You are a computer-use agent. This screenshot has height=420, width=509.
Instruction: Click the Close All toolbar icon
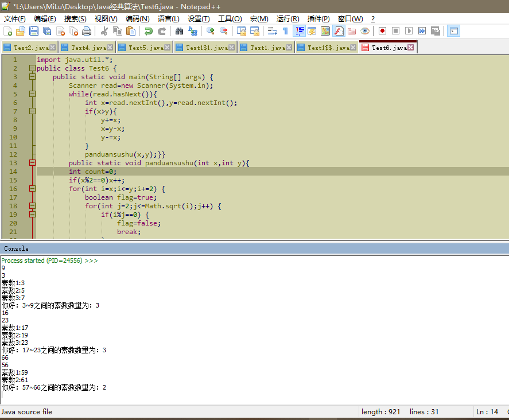coord(73,31)
